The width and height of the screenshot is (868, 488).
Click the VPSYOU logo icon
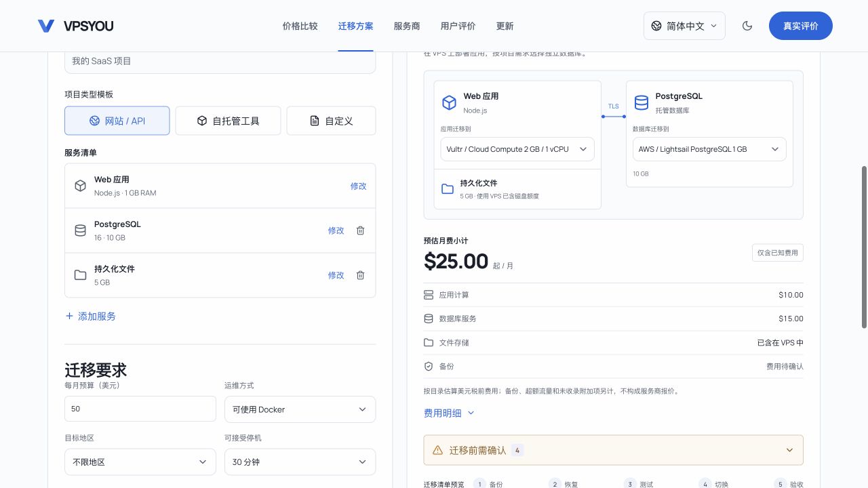[x=46, y=26]
